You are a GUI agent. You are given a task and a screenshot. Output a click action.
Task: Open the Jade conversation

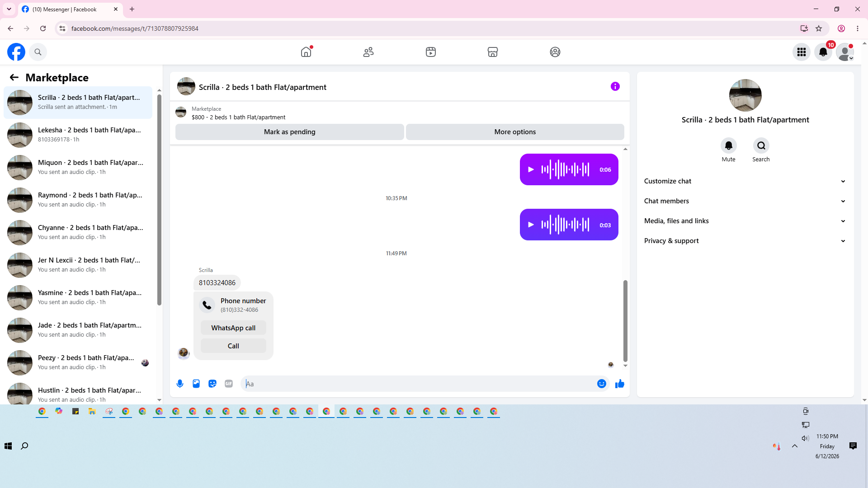[x=78, y=330]
